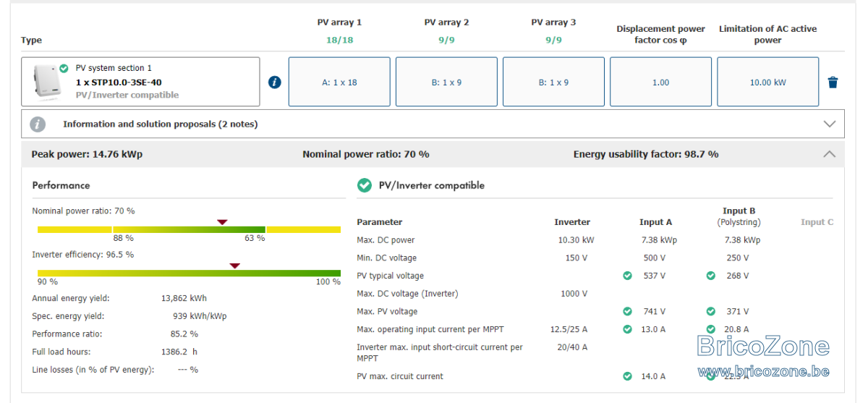
Task: Click the inverter efficiency marker triangle
Action: 234,266
